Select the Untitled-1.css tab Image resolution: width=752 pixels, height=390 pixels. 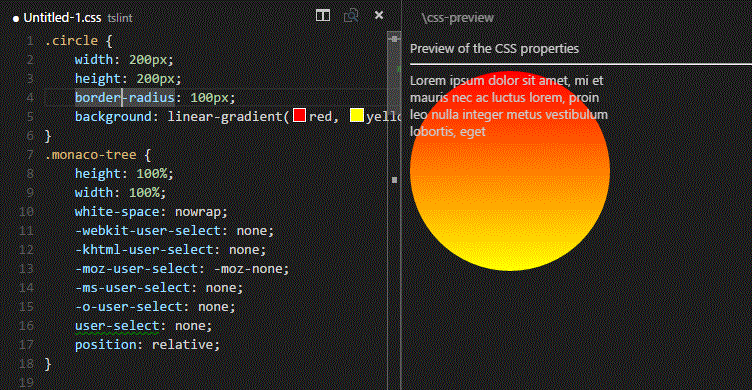click(x=62, y=18)
